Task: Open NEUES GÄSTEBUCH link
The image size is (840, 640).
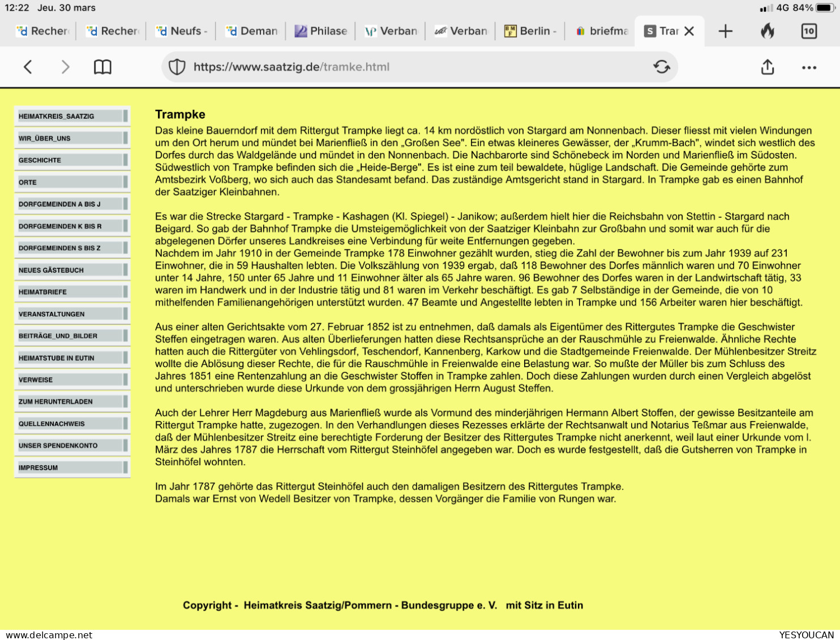Action: pos(72,270)
